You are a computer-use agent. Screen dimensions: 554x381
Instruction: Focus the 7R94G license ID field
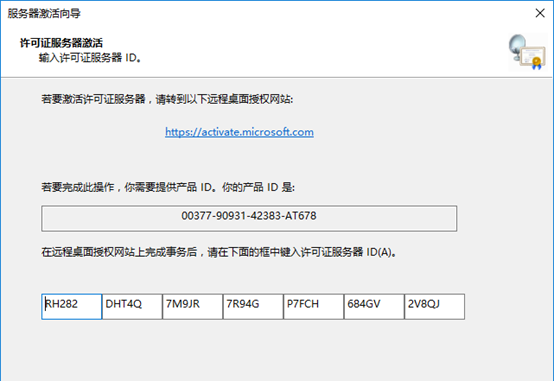tap(253, 306)
